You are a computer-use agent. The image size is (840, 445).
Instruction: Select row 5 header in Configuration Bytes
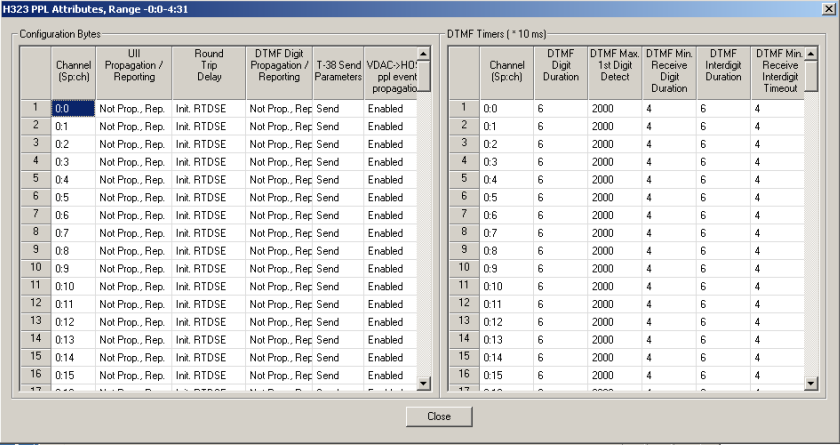pos(35,179)
